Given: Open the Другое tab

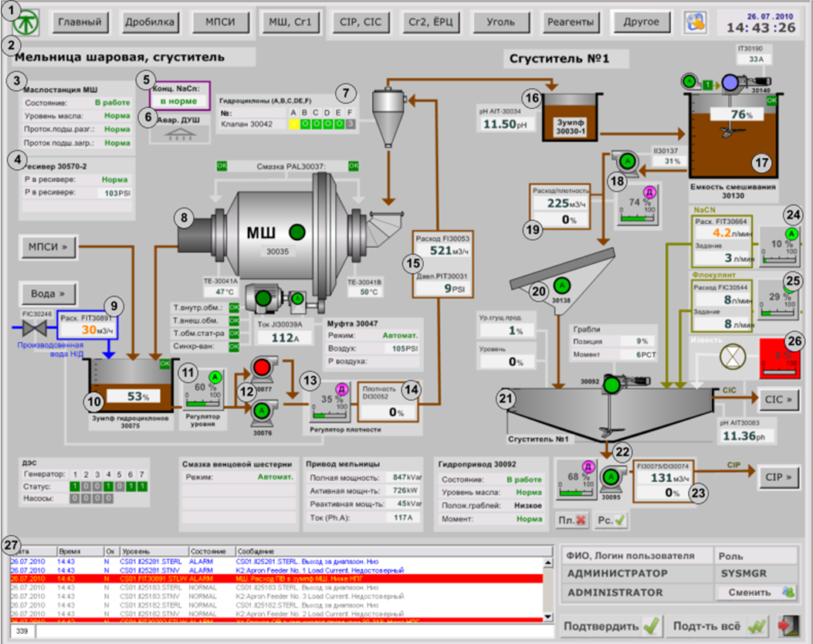Looking at the screenshot, I should click(641, 22).
